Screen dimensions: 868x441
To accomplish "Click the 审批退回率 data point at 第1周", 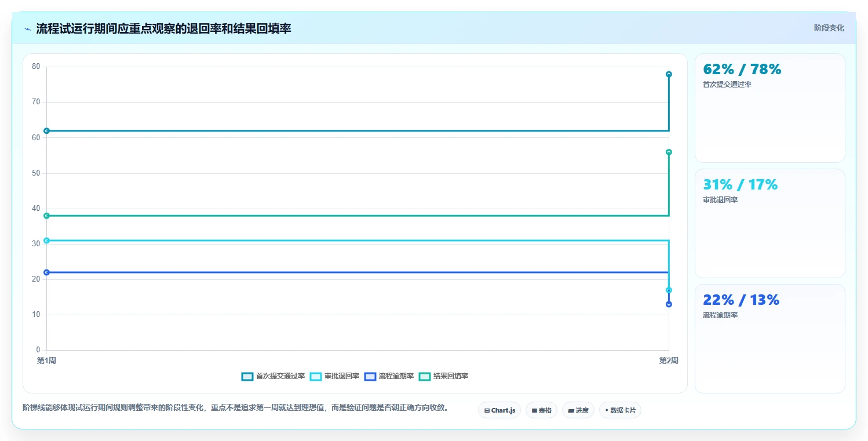I will tap(46, 240).
